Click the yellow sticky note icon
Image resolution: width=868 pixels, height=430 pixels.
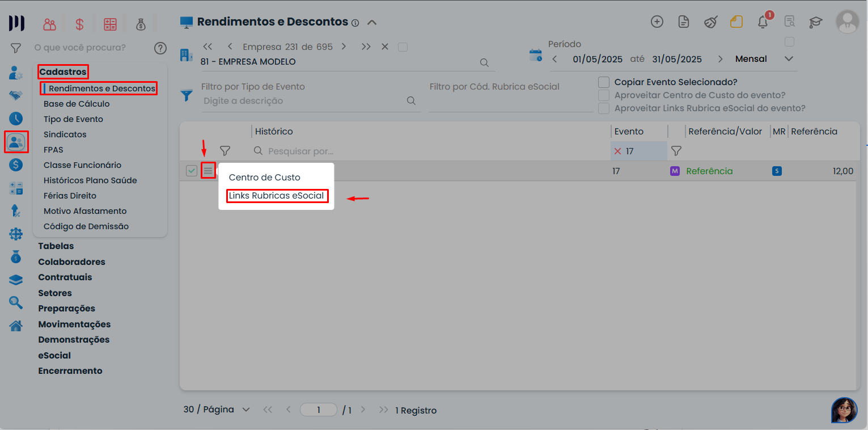click(736, 22)
